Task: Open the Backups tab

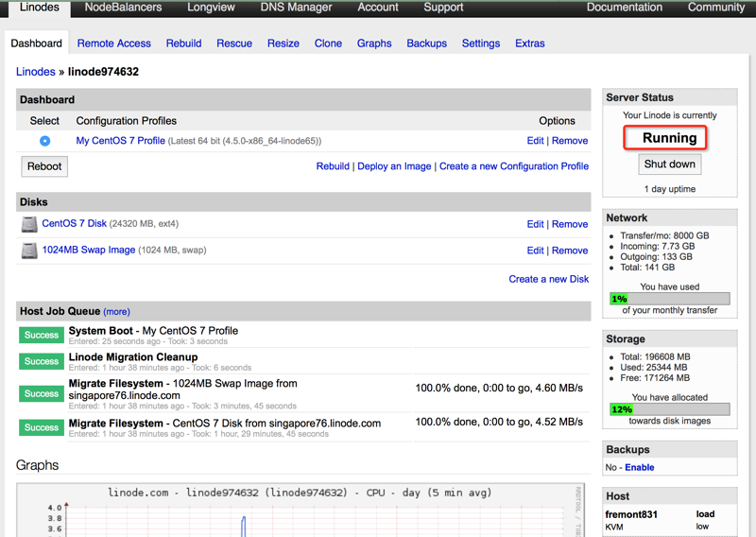Action: (x=427, y=43)
